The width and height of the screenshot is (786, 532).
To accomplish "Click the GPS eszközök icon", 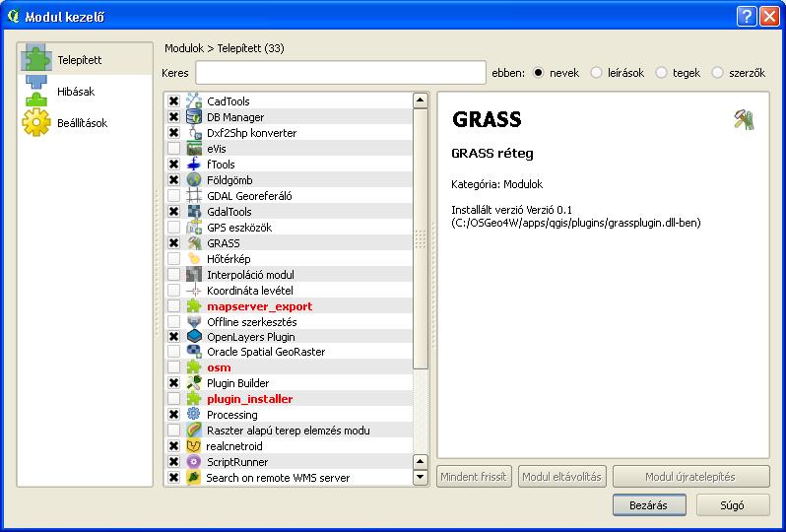I will click(194, 228).
